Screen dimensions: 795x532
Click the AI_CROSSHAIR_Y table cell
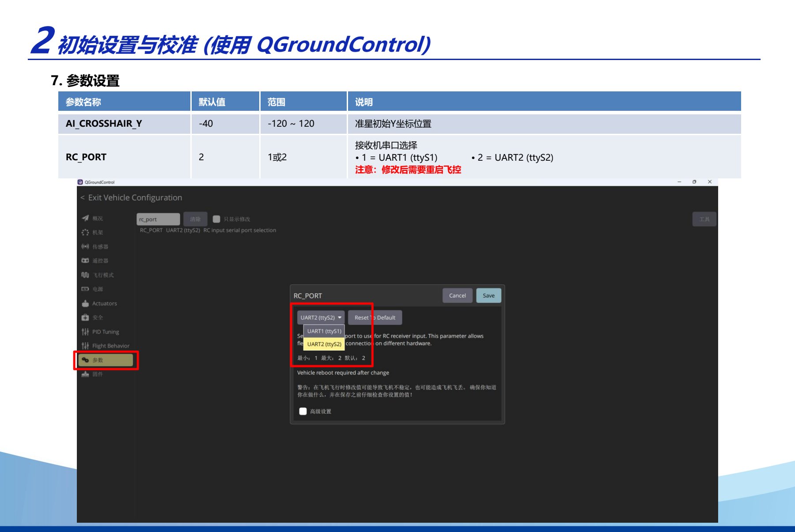click(124, 124)
